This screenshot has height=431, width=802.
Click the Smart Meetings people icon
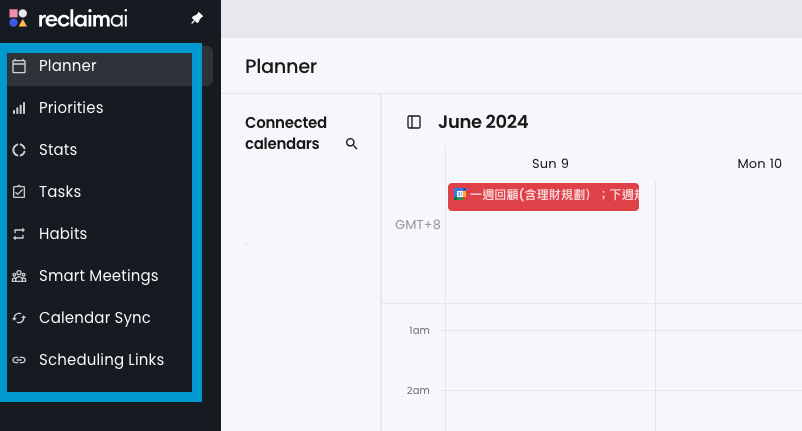pyautogui.click(x=19, y=276)
